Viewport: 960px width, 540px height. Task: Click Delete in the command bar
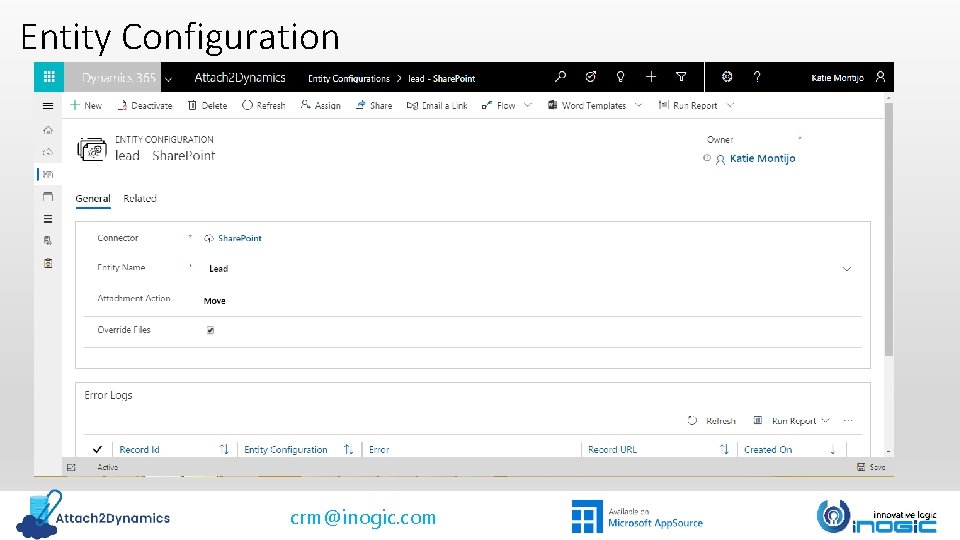click(x=208, y=105)
